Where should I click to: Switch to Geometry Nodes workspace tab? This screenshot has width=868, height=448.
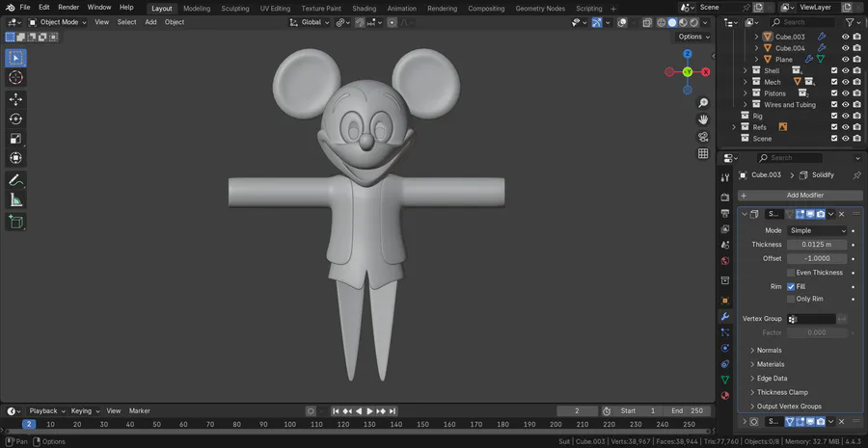(x=540, y=9)
